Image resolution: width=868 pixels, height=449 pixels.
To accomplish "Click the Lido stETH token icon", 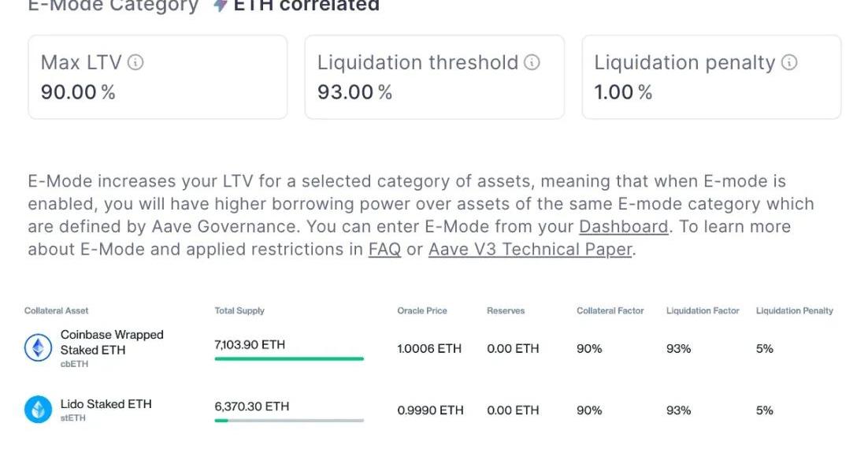I will (x=38, y=410).
